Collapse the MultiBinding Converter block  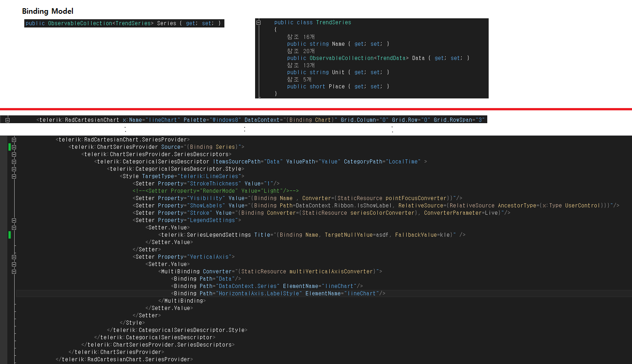(x=14, y=272)
